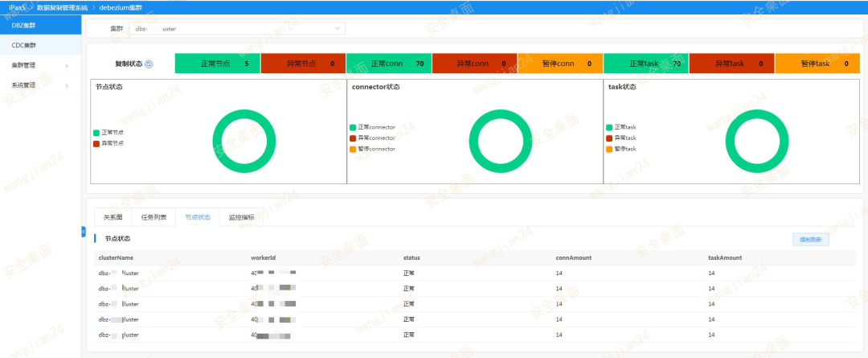Click the connector状态 chart panel title
868x358 pixels.
(x=376, y=87)
